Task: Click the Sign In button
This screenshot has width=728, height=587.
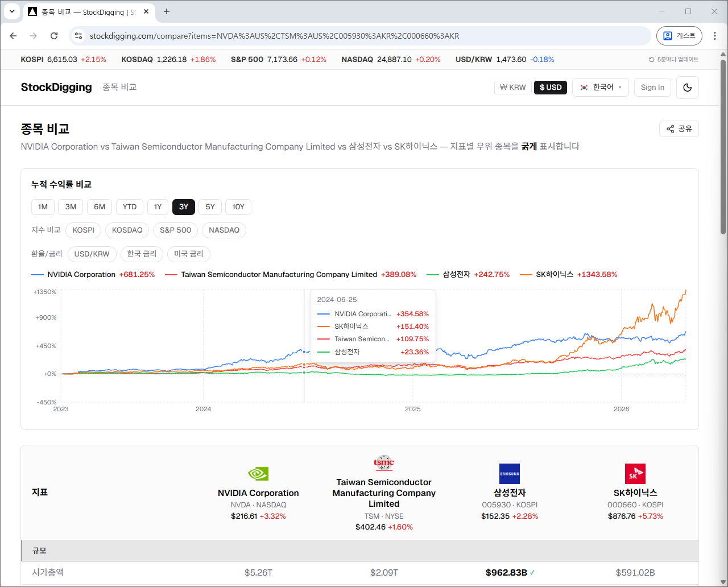Action: pyautogui.click(x=652, y=88)
